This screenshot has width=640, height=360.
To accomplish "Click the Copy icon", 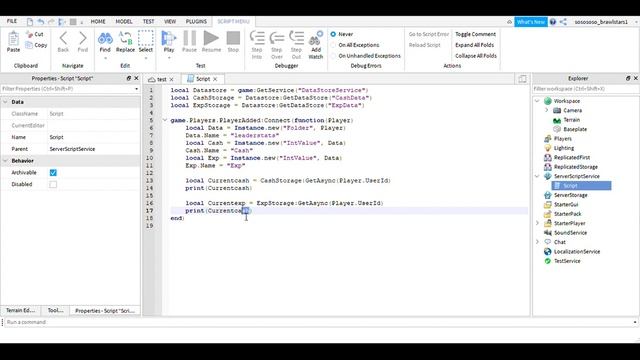I will 29,45.
